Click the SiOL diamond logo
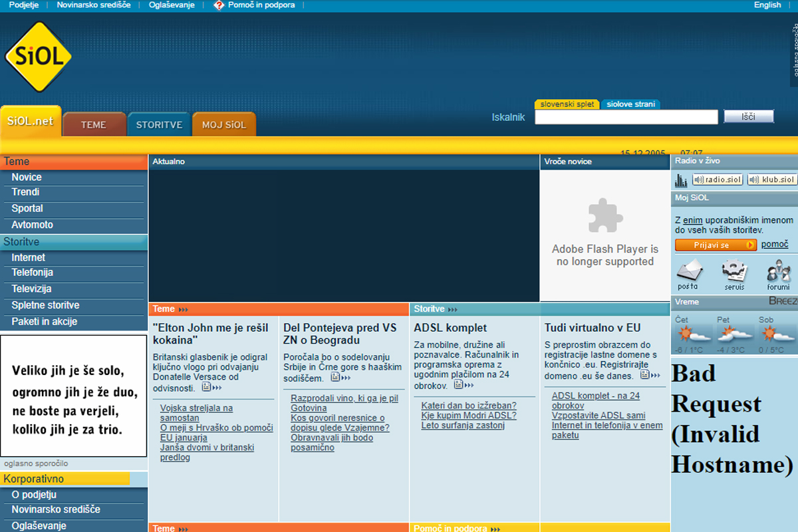 38,57
